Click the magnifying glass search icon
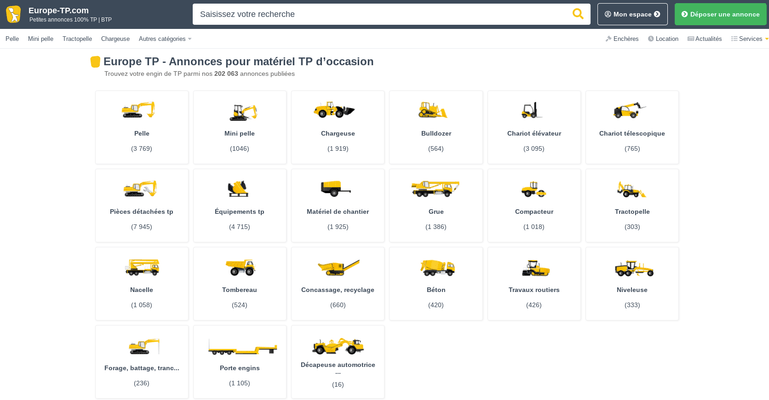Viewport: 769px width, 400px height. click(577, 14)
